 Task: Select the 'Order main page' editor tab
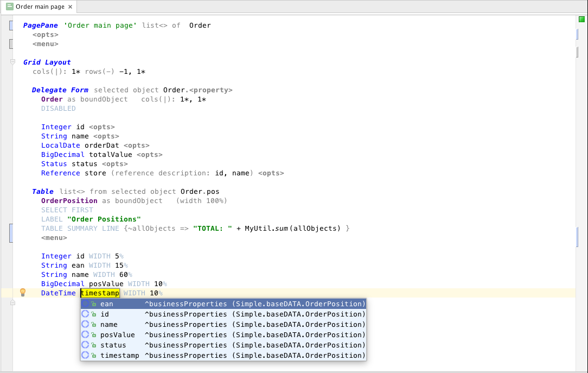[x=40, y=7]
